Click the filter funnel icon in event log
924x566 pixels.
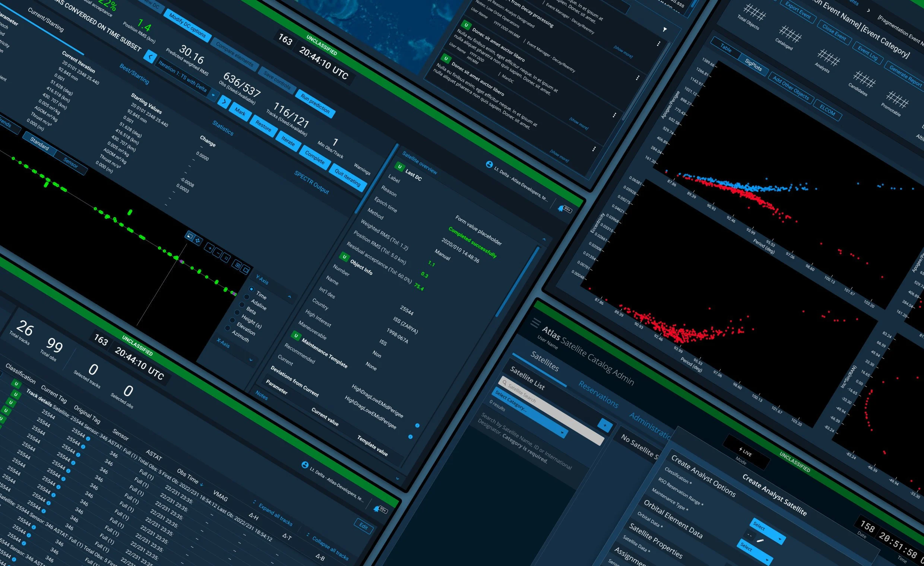click(665, 29)
